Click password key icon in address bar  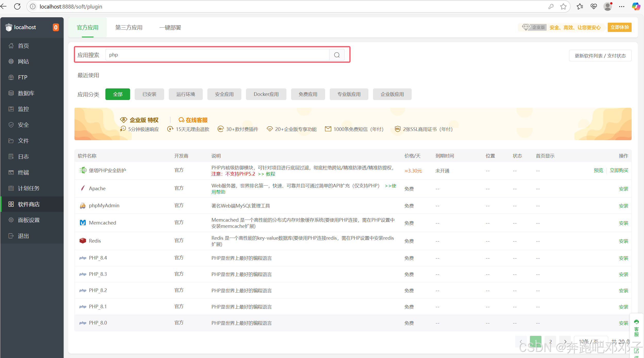[551, 6]
